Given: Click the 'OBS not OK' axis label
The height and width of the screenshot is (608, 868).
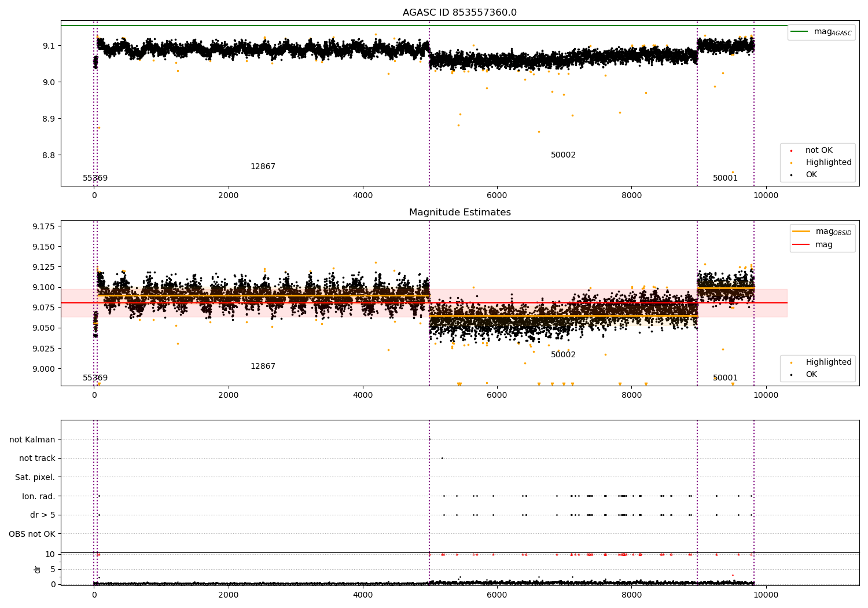Looking at the screenshot, I should [x=32, y=534].
